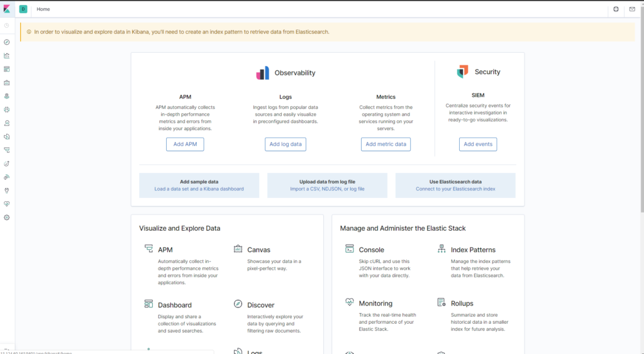Select the Home breadcrumb in the header
Image resolution: width=644 pixels, height=354 pixels.
(x=43, y=9)
